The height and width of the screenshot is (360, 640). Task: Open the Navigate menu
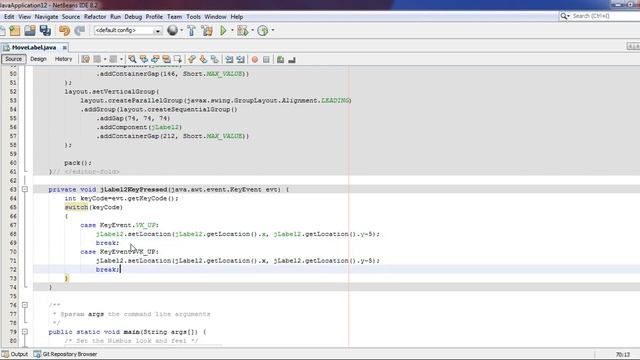46,17
